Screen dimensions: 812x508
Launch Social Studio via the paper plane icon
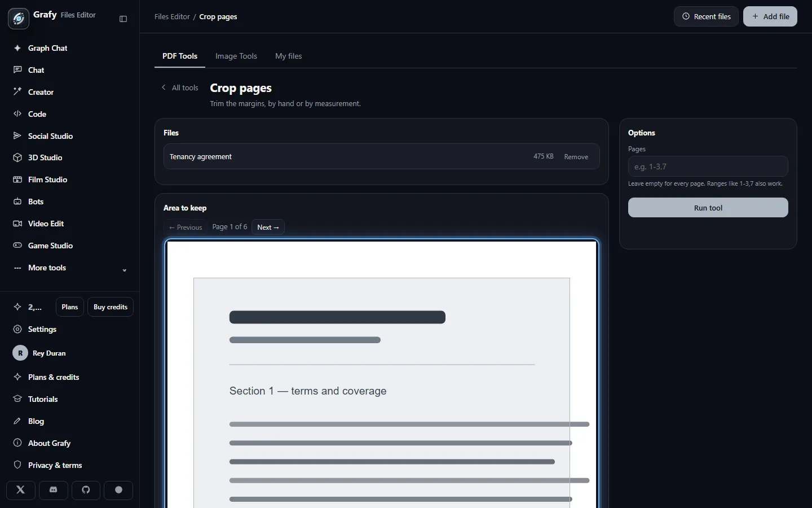coord(17,136)
